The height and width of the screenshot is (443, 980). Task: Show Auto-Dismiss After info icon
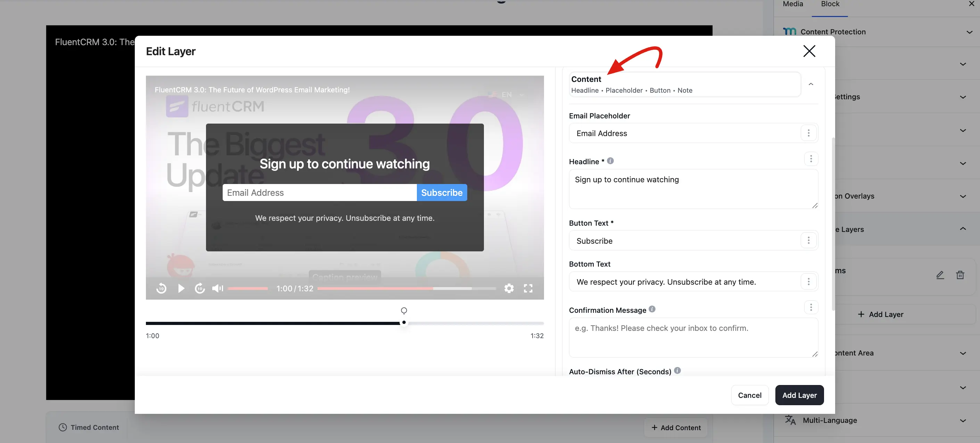click(x=677, y=370)
